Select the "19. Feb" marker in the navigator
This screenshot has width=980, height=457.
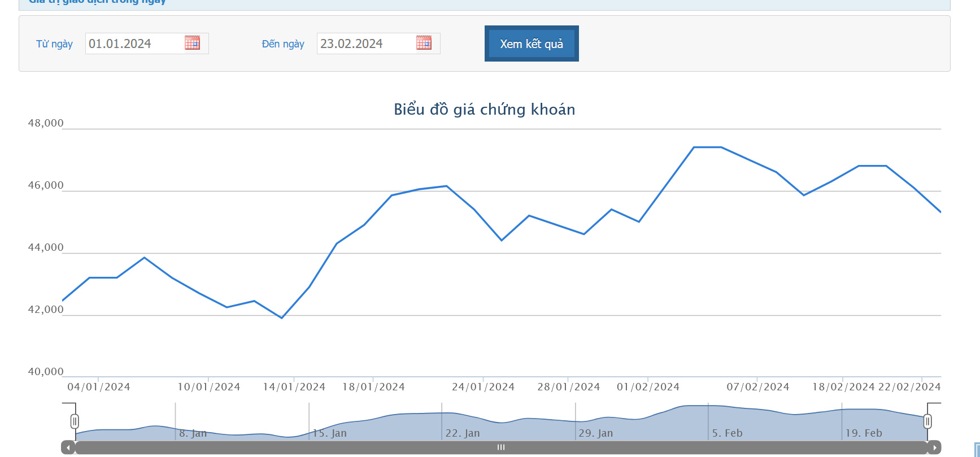pos(863,433)
